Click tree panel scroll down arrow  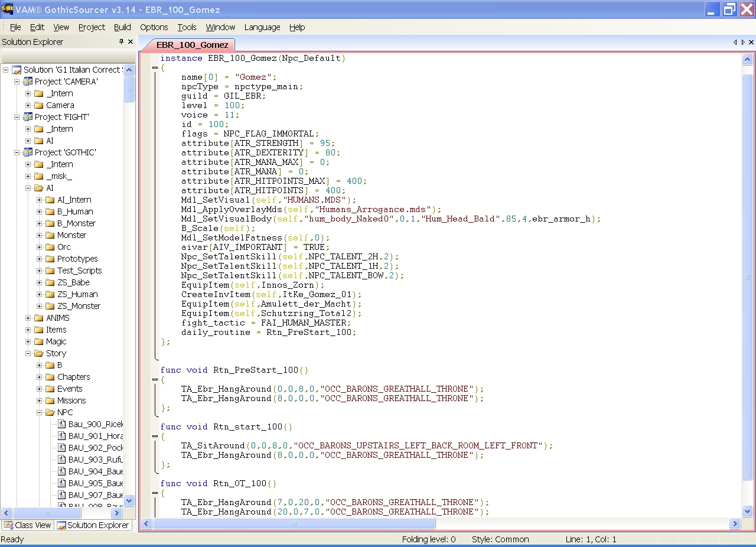click(129, 501)
